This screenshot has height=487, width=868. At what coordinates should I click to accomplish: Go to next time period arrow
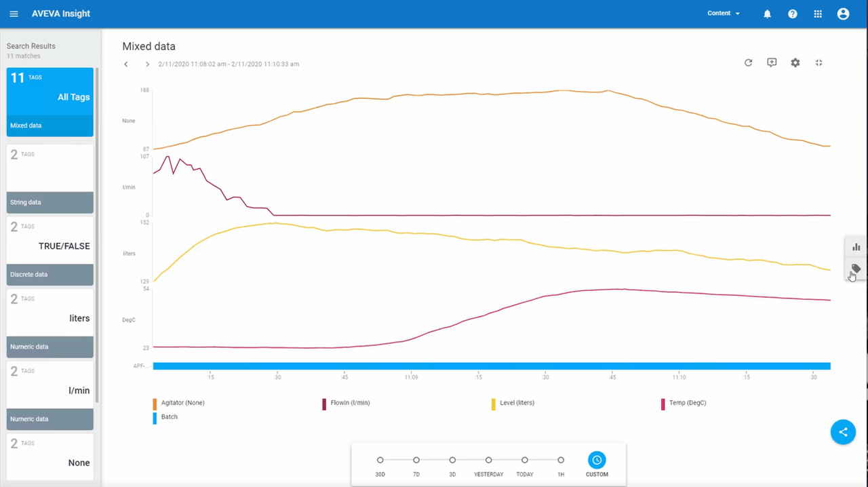(x=147, y=64)
